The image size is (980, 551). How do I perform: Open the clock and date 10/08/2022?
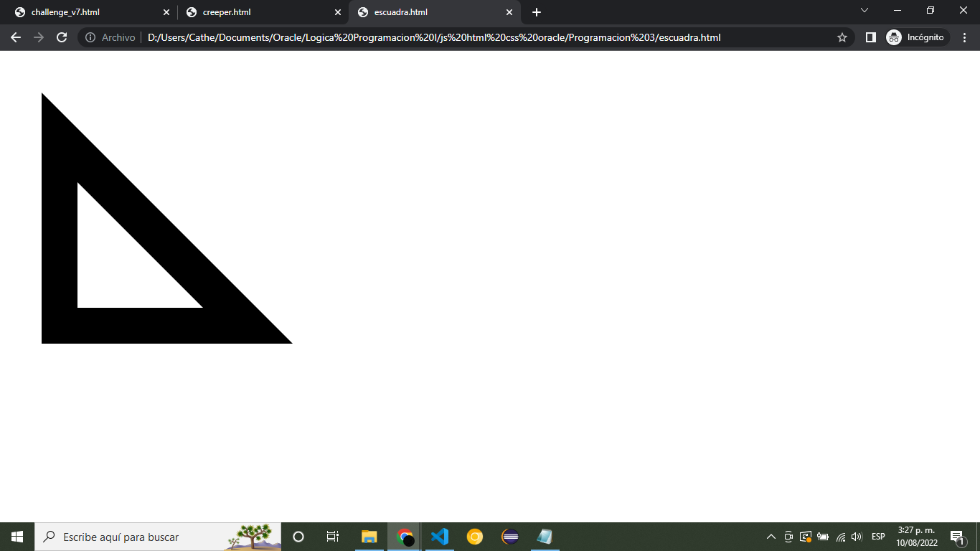coord(917,537)
